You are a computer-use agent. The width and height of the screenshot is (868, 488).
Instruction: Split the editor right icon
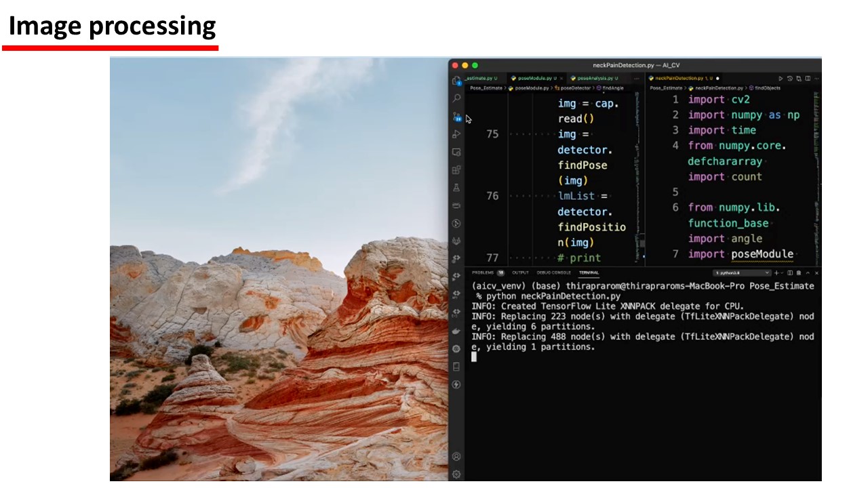click(808, 79)
